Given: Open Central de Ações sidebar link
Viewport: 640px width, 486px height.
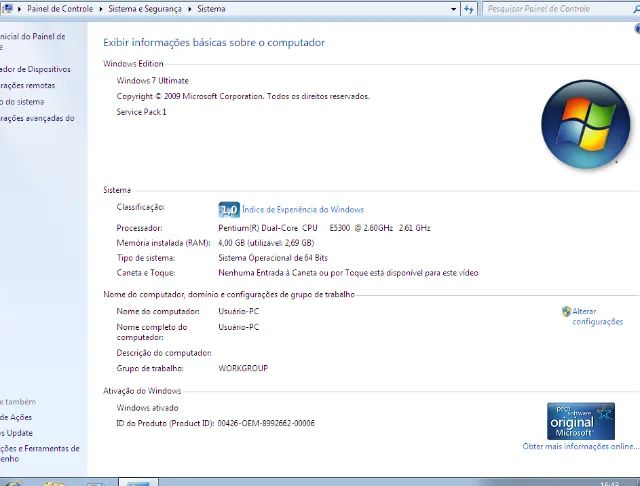Looking at the screenshot, I should pyautogui.click(x=16, y=417).
